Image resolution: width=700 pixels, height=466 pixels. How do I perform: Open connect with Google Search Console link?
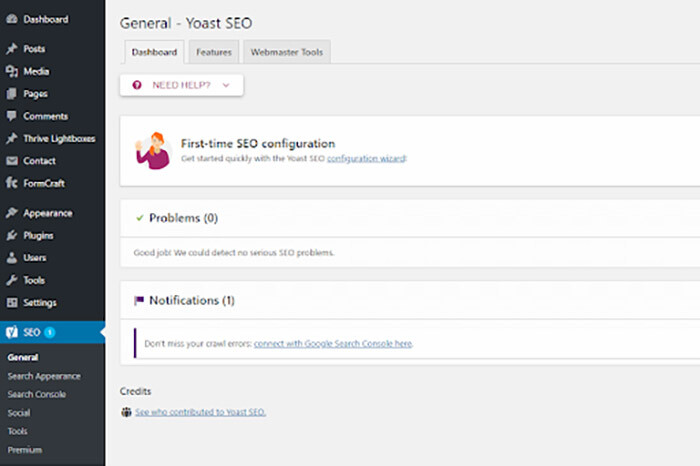(333, 343)
